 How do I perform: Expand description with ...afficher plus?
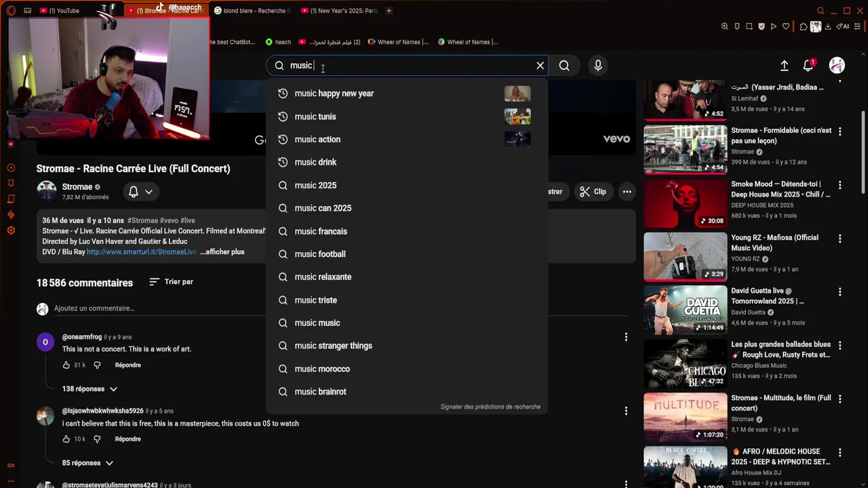222,252
